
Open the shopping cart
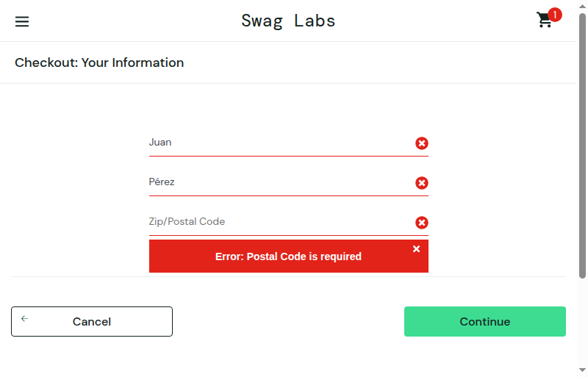tap(545, 20)
